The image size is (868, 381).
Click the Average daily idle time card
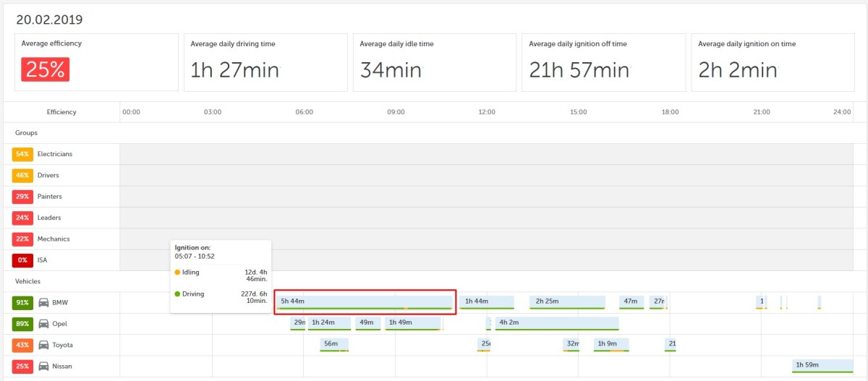click(435, 62)
